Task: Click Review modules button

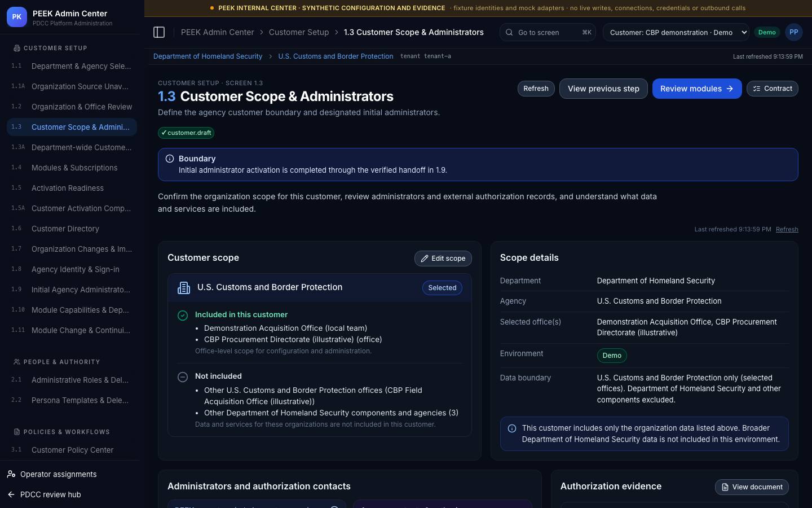Action: 697,89
